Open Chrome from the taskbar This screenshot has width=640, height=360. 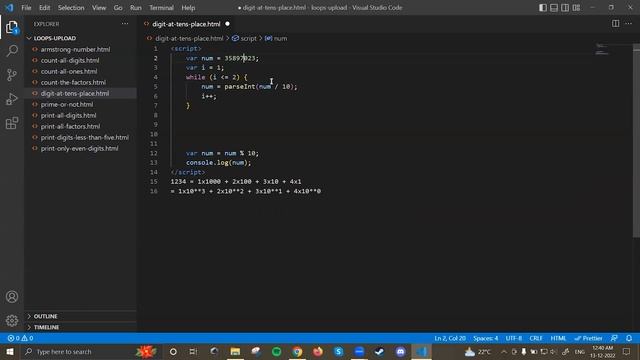pyautogui.click(x=297, y=351)
